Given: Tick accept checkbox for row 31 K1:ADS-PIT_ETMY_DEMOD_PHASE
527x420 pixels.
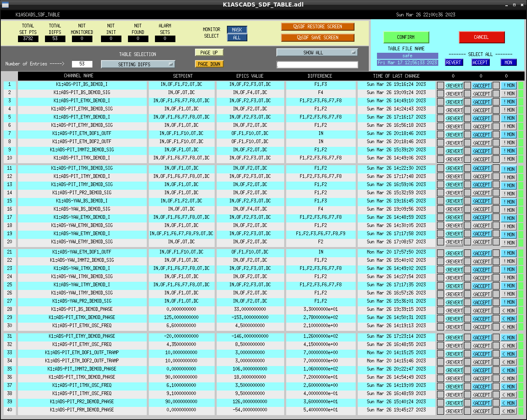Looking at the screenshot, I should 467,337.
